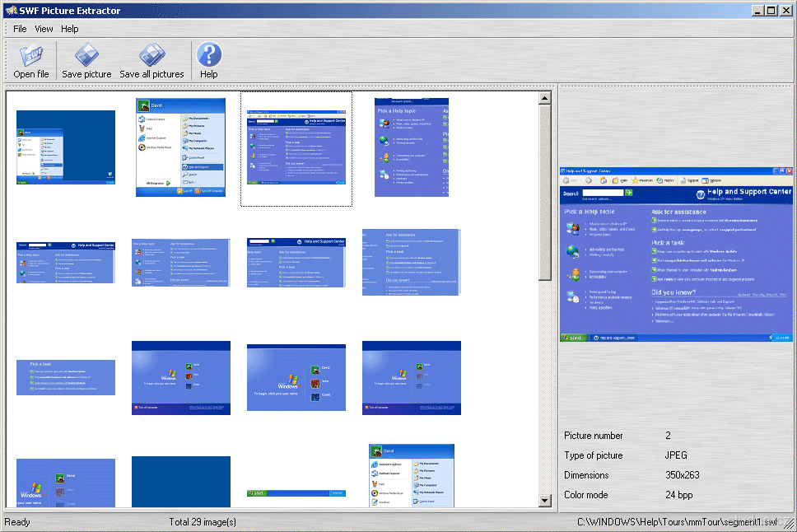Open the View menu
The image size is (797, 532).
(x=44, y=29)
